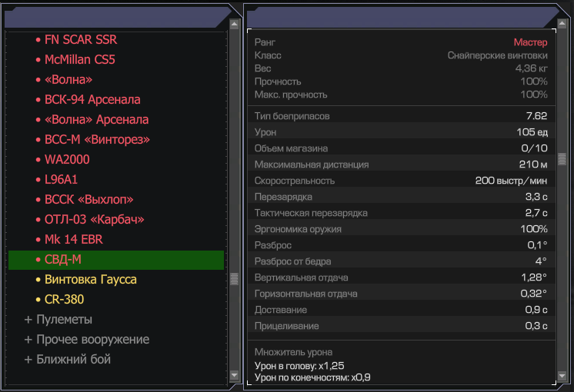Select CR-380 weapon entry
The height and width of the screenshot is (392, 574).
[x=64, y=300]
